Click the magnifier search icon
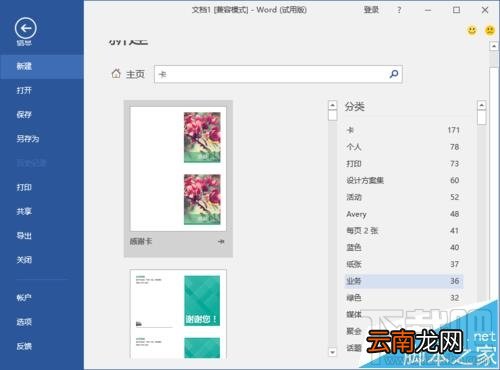The image size is (500, 370). [x=394, y=74]
